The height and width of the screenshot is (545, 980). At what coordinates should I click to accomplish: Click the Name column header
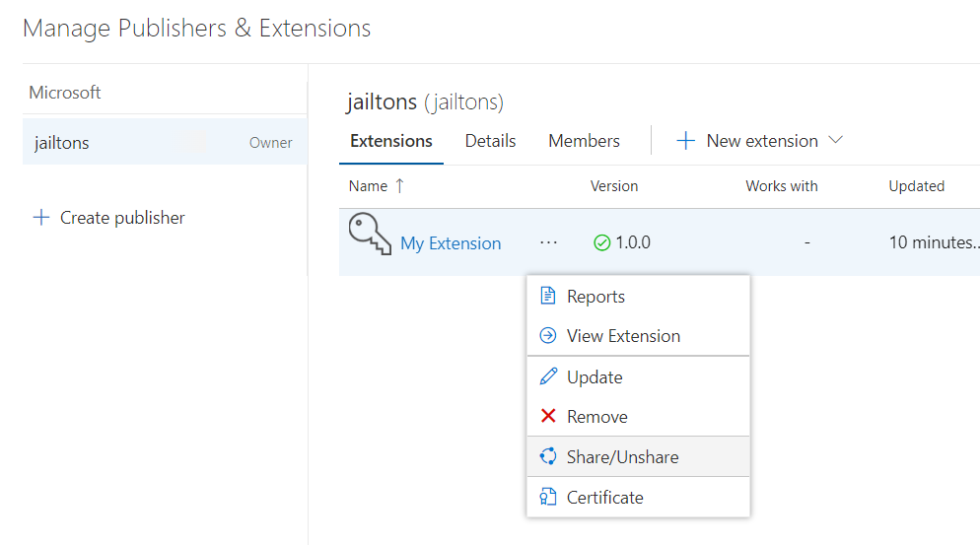tap(368, 186)
